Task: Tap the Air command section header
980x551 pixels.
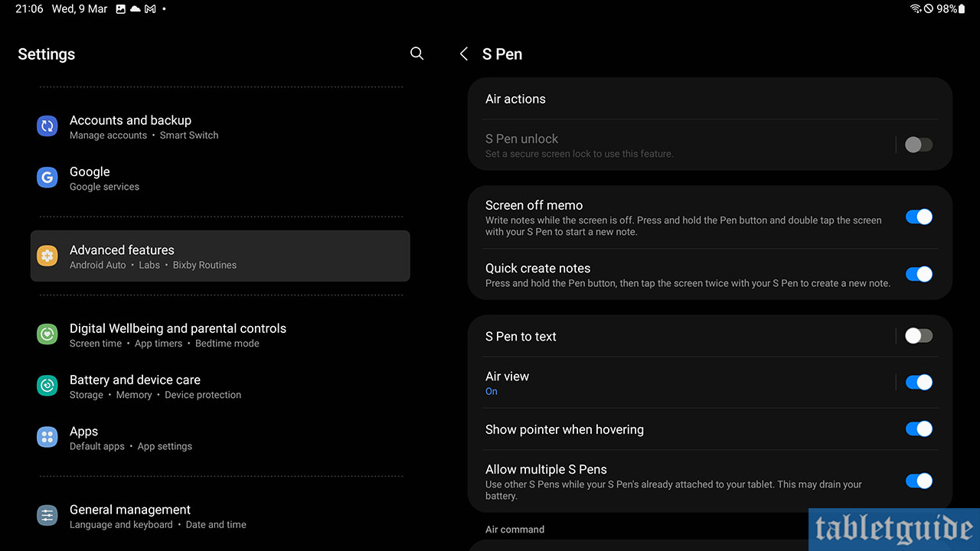Action: (x=514, y=529)
